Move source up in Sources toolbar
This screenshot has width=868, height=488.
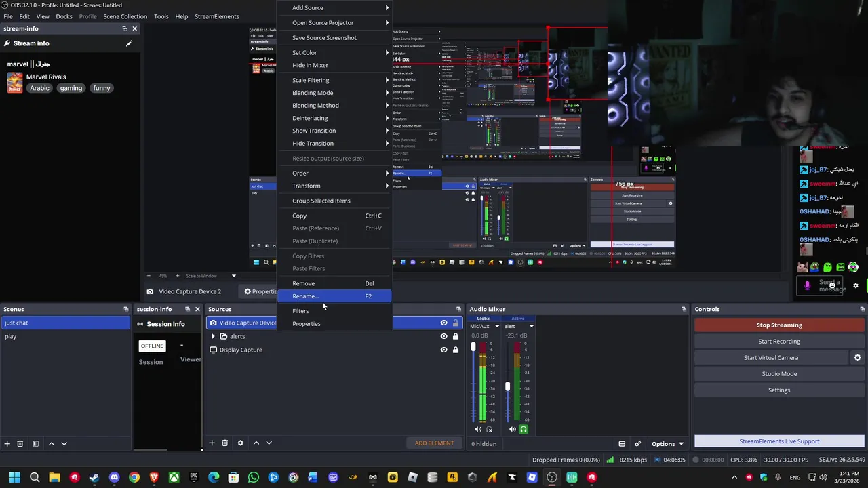(256, 443)
